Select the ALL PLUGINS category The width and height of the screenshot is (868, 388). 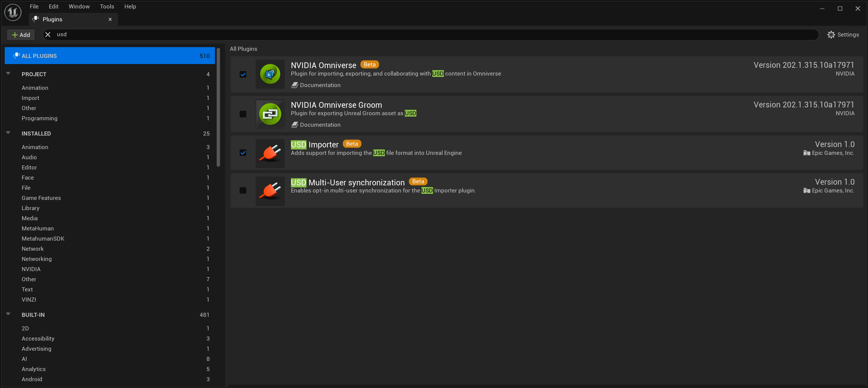tap(110, 56)
